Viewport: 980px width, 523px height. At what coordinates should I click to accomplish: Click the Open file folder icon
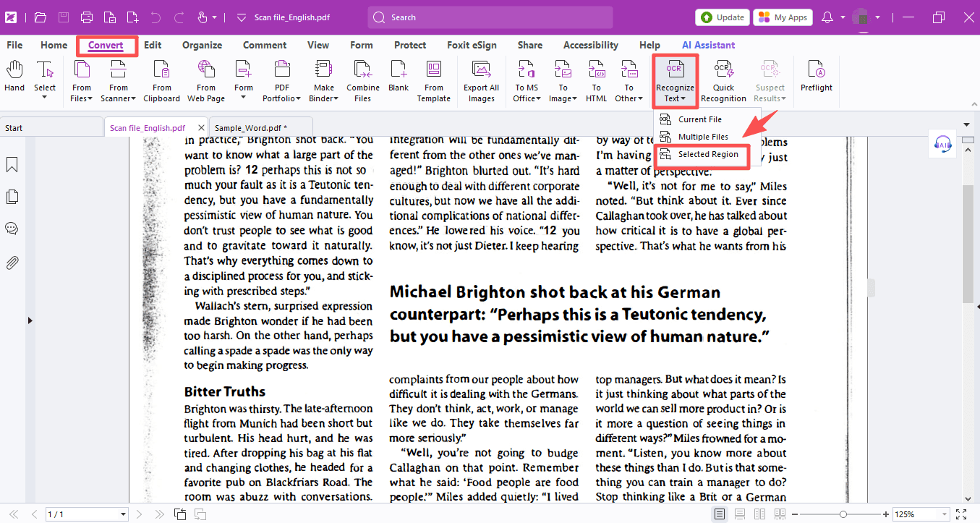(x=41, y=17)
